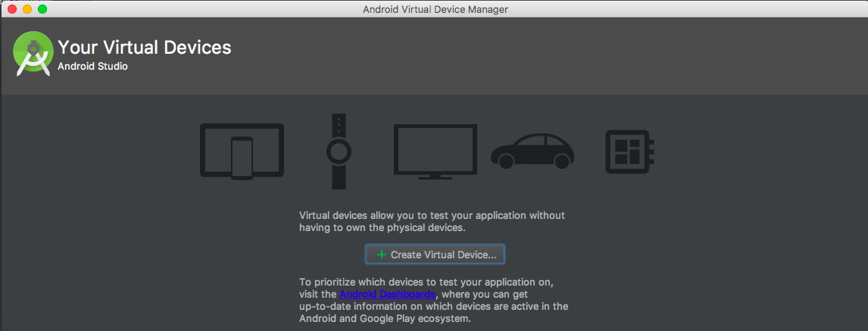Viewport: 868px width, 331px height.
Task: Click the 'Virtual devices allow you to test' text
Action: [432, 215]
